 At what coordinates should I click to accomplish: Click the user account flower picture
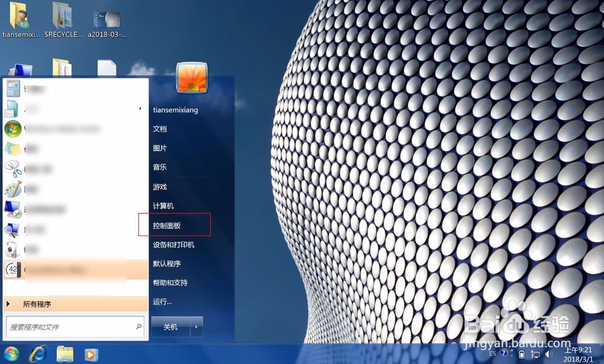point(192,77)
